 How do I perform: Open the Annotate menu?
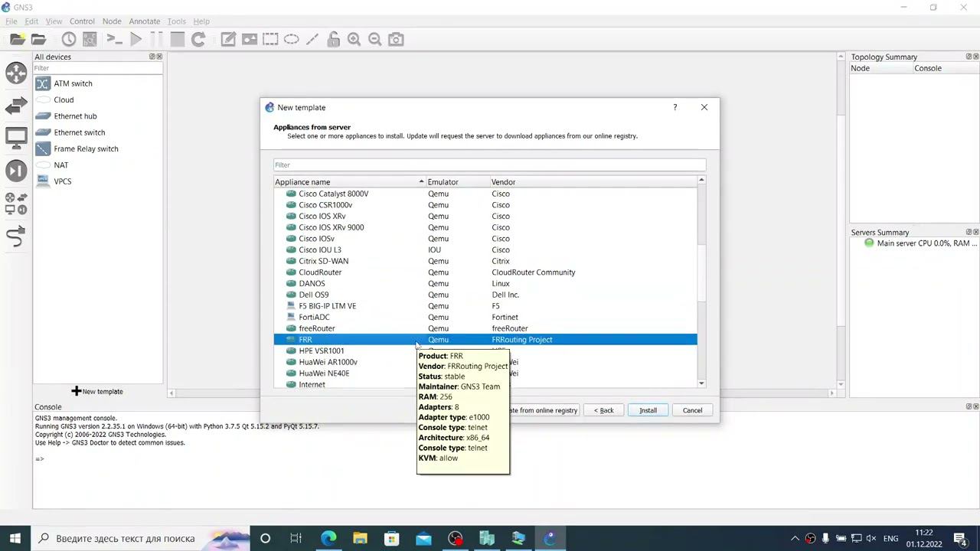point(144,21)
